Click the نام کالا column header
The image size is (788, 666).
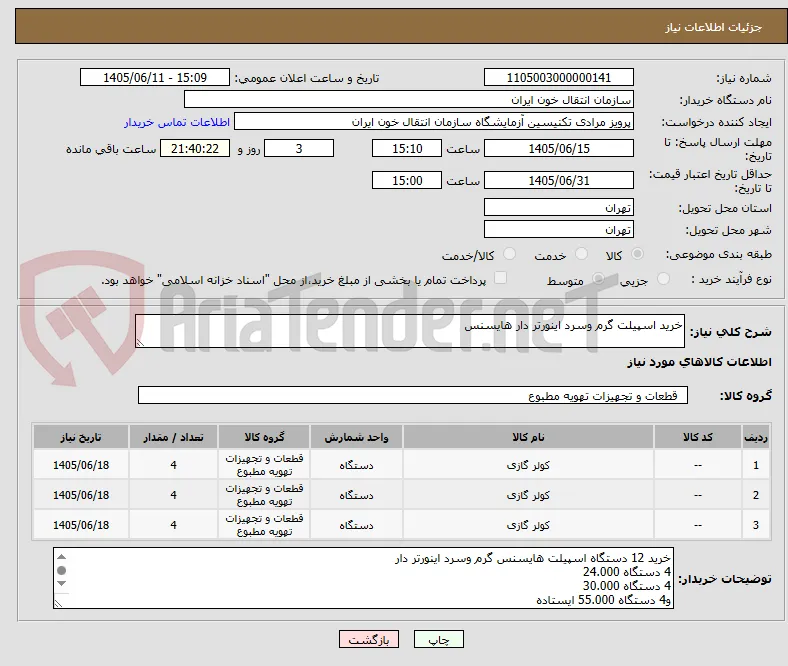click(528, 437)
